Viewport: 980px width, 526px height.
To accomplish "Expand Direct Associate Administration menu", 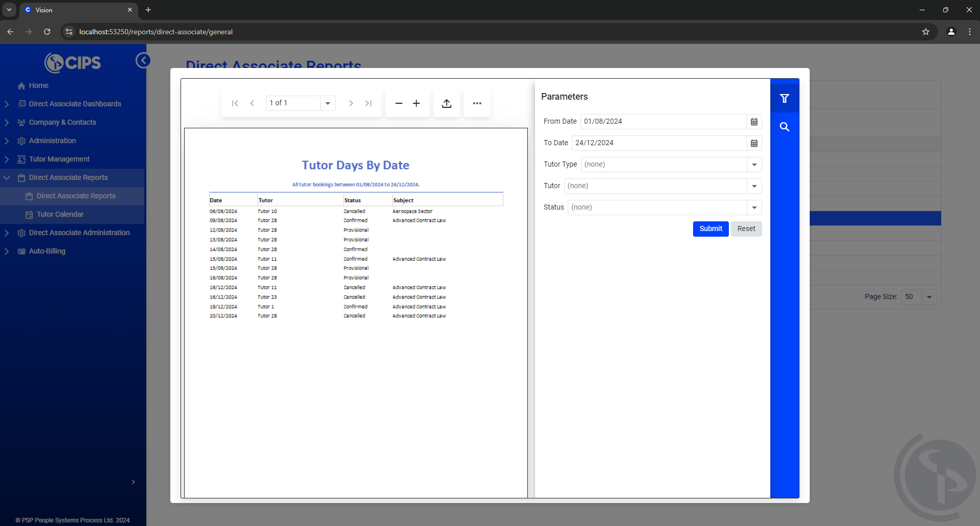I will 7,233.
